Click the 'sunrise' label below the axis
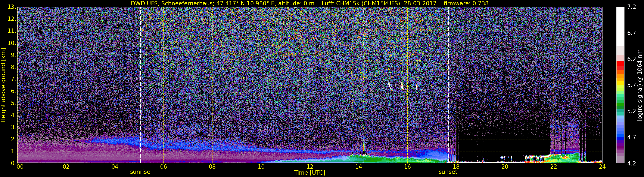This screenshot has height=177, width=644. (x=140, y=172)
